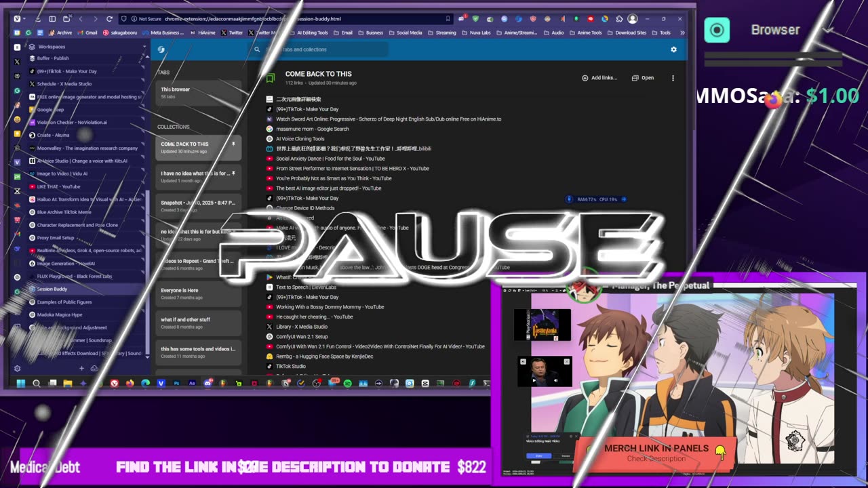Open Spotify from the taskbar
Image resolution: width=868 pixels, height=488 pixels.
click(x=348, y=384)
